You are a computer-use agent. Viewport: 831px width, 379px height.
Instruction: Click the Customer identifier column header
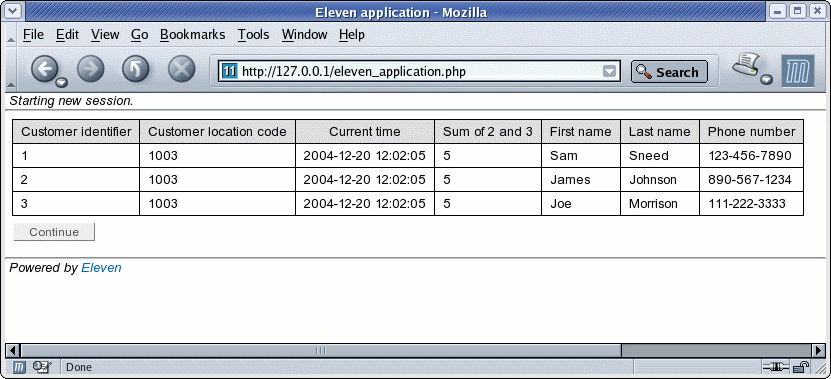coord(76,131)
